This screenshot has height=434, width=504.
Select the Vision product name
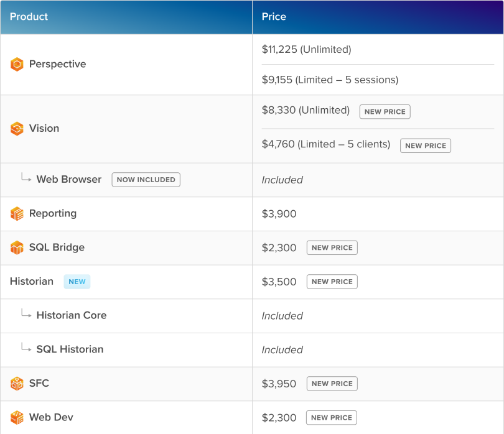click(44, 128)
